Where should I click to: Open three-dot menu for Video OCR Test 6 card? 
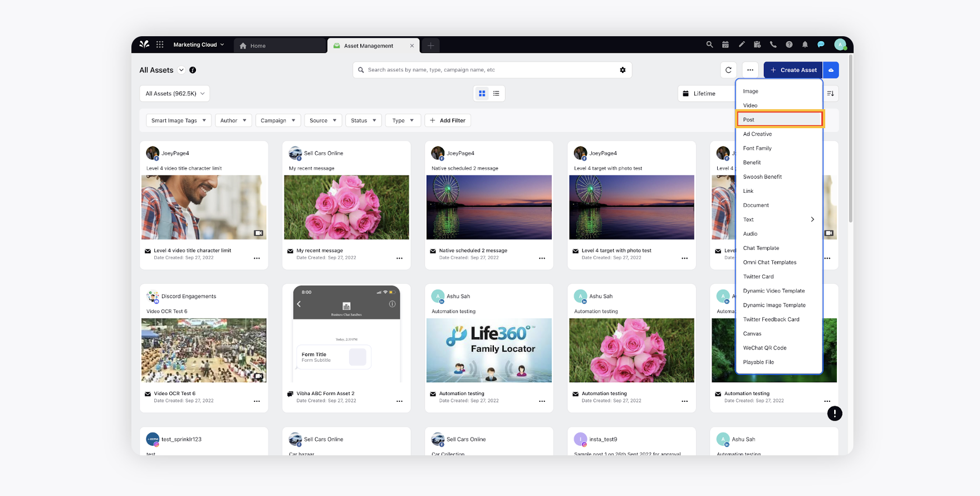(257, 401)
